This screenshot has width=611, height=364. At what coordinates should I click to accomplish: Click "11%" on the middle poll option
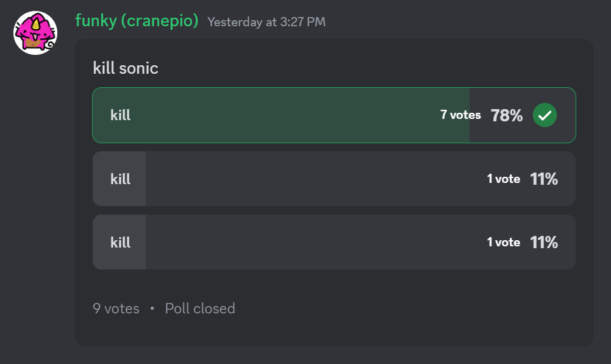[x=544, y=179]
